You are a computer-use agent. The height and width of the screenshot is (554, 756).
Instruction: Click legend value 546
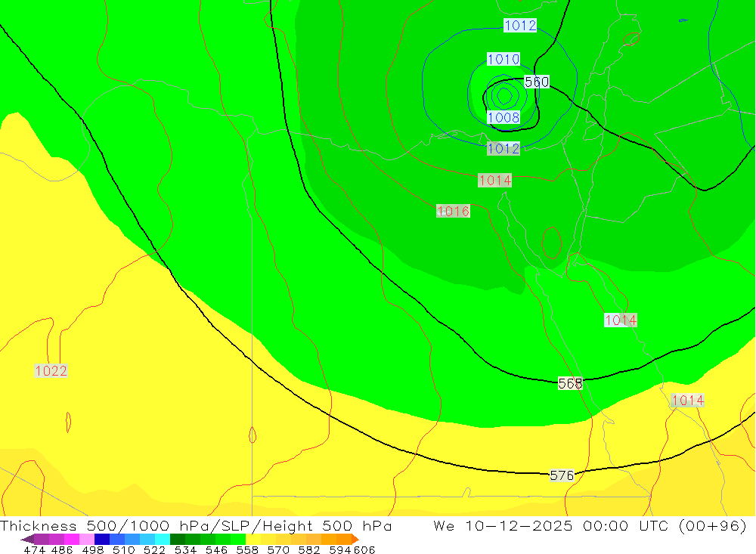tap(216, 549)
